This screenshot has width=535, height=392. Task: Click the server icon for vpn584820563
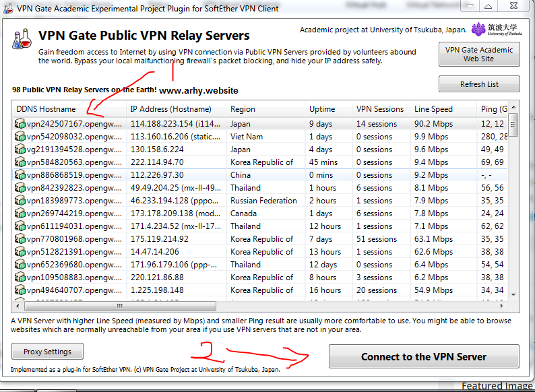pos(20,162)
